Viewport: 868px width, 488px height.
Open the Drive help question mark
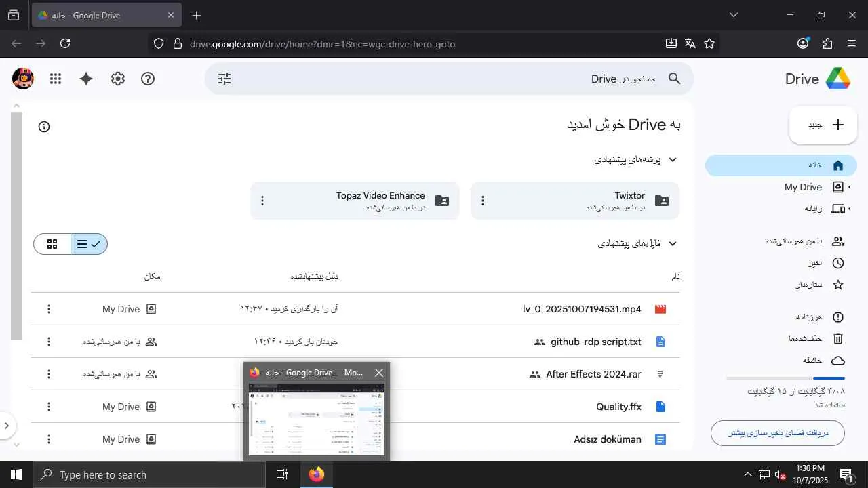tap(148, 79)
